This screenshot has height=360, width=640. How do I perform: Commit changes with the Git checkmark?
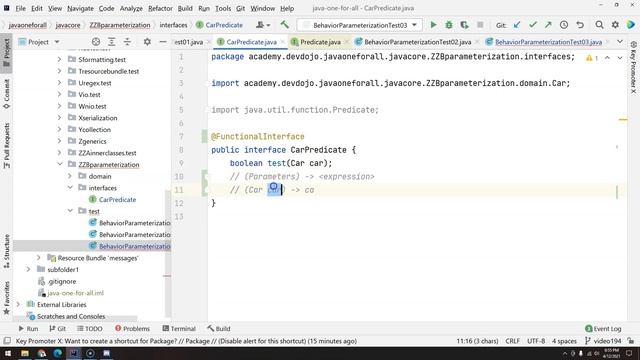533,25
